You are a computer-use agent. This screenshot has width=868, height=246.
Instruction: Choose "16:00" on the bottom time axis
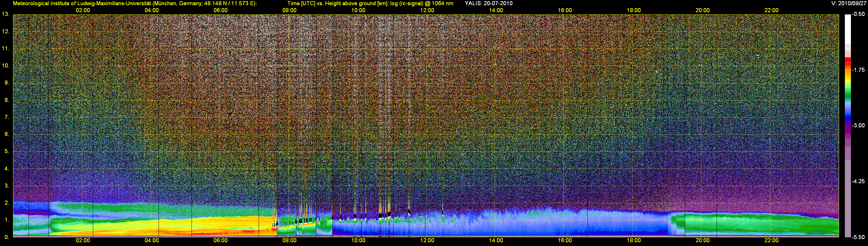pos(565,241)
